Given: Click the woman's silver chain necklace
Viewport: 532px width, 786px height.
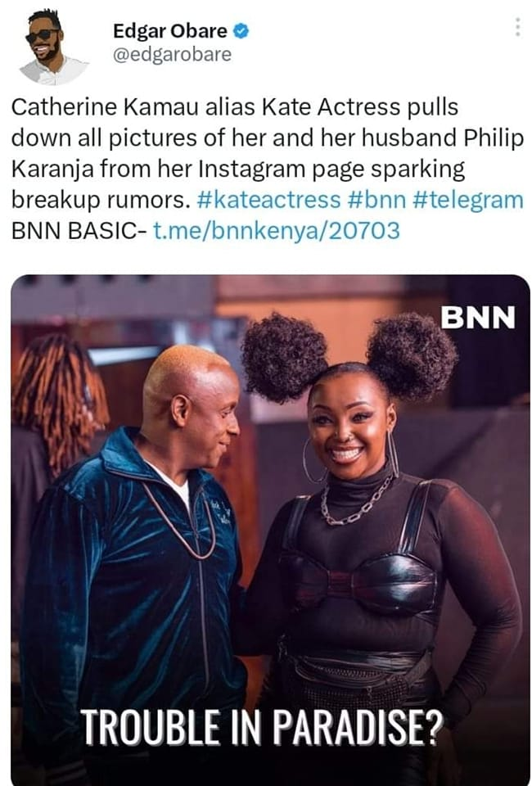Looking at the screenshot, I should pos(357,501).
